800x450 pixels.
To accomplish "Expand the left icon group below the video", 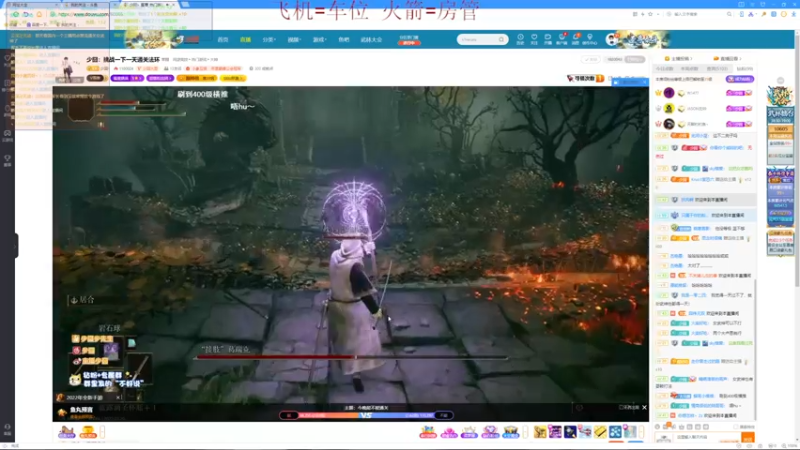I will [102, 432].
